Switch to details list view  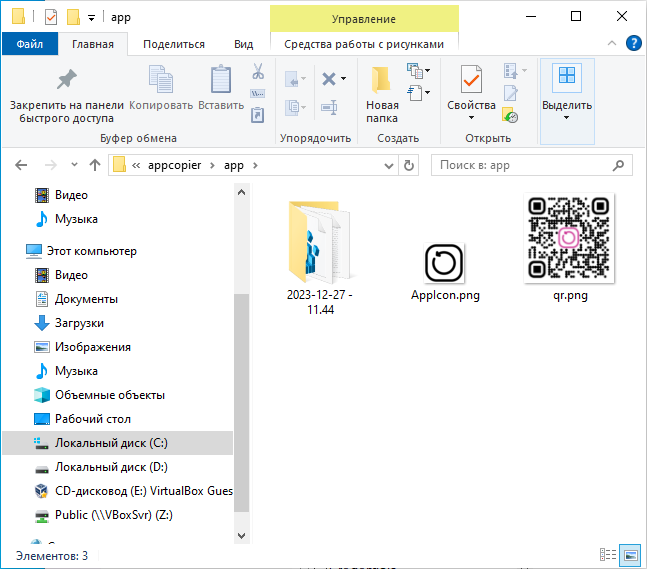pyautogui.click(x=608, y=555)
